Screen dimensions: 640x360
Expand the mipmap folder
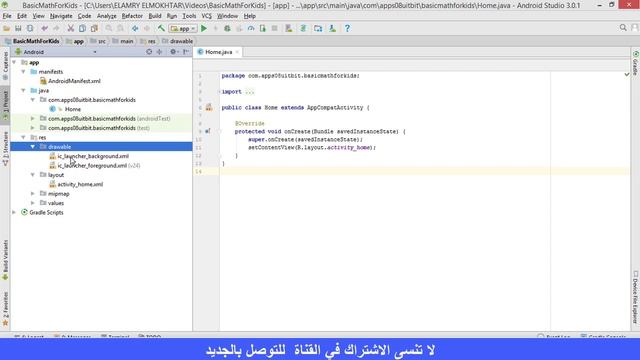click(x=33, y=194)
